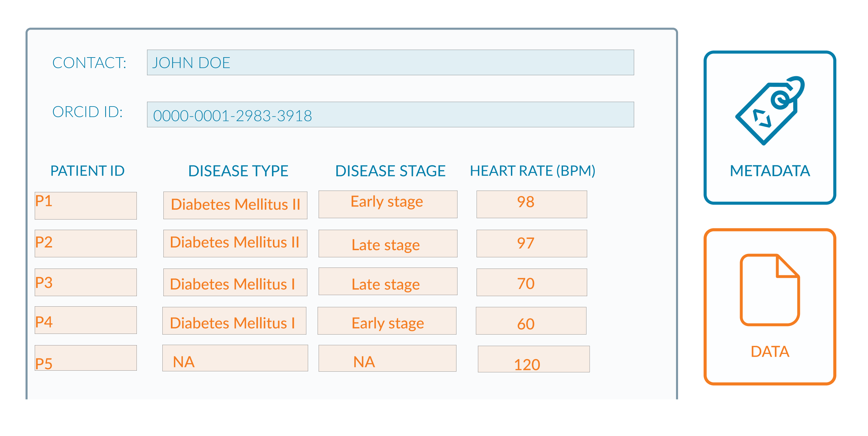Viewport: 868px width, 436px height.
Task: Click P5's NA disease type cell
Action: pos(235,358)
